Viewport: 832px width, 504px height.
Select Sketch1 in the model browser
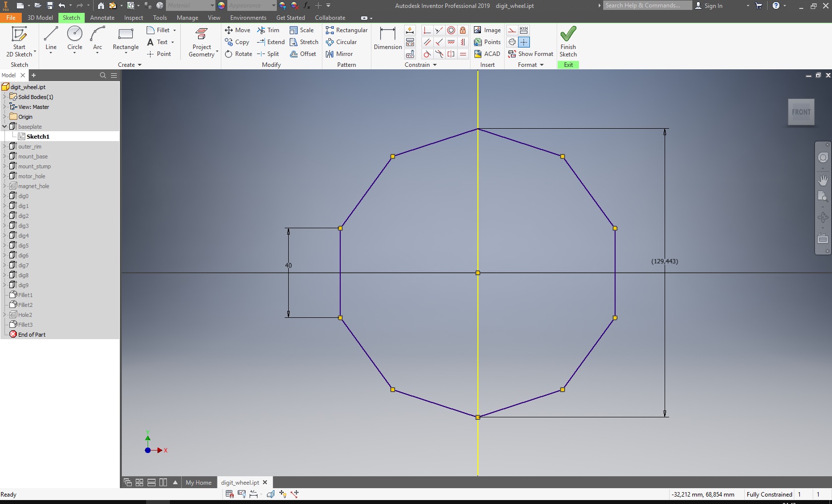[x=38, y=136]
